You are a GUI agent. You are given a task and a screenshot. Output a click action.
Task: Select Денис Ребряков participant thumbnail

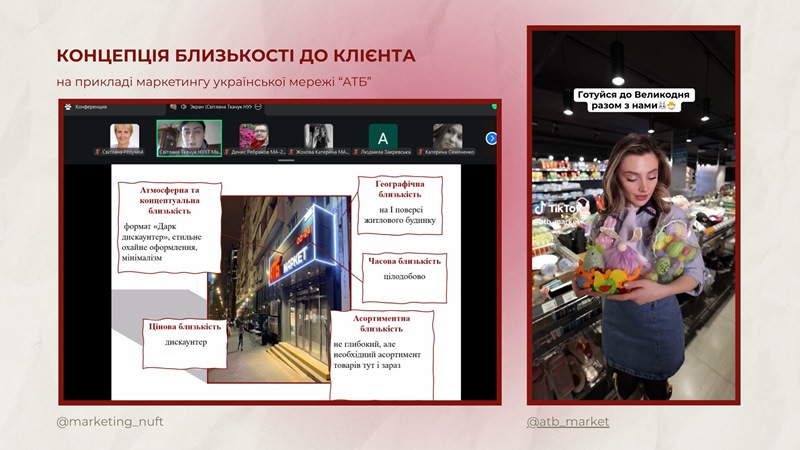pyautogui.click(x=254, y=136)
